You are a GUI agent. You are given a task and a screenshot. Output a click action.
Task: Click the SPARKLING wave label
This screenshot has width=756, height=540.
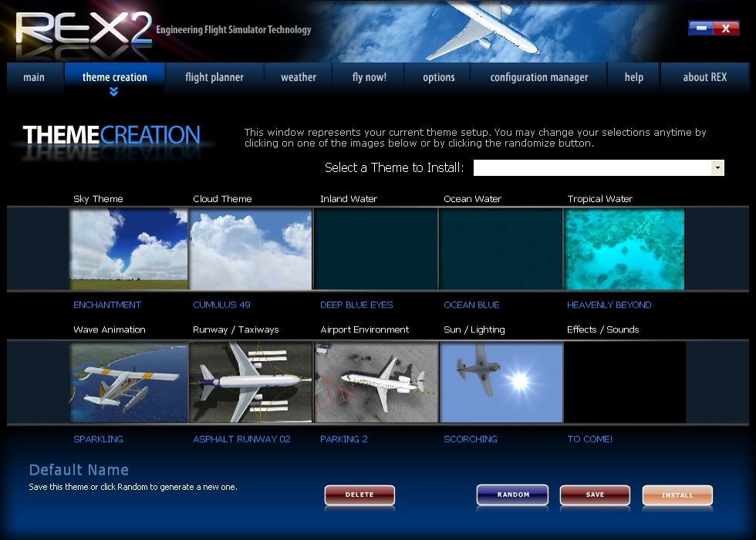(x=99, y=439)
